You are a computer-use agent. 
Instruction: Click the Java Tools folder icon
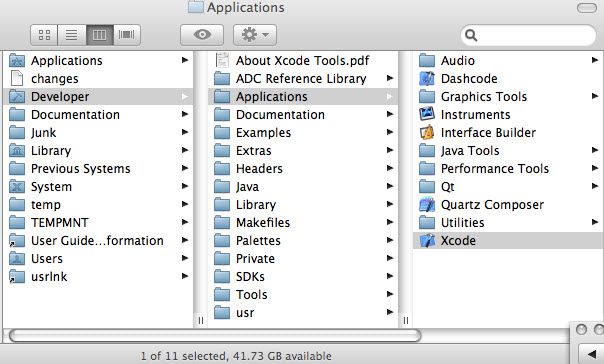click(427, 151)
